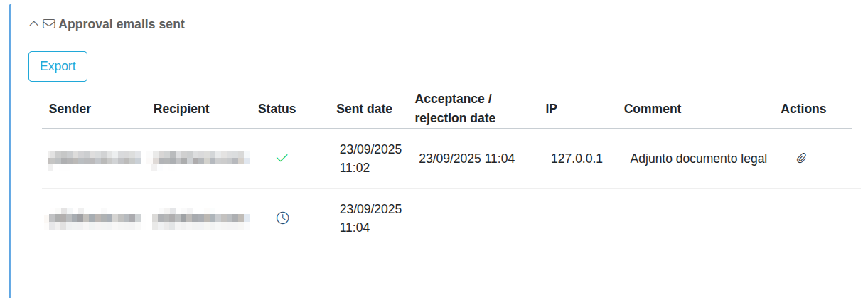Screen dimensions: 868x298
Task: Click the clock pending status icon
Action: point(282,218)
